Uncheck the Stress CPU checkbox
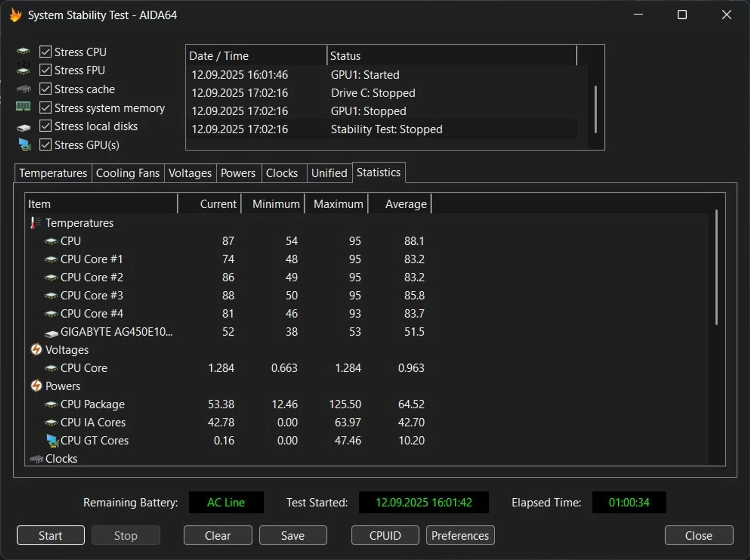 tap(46, 52)
